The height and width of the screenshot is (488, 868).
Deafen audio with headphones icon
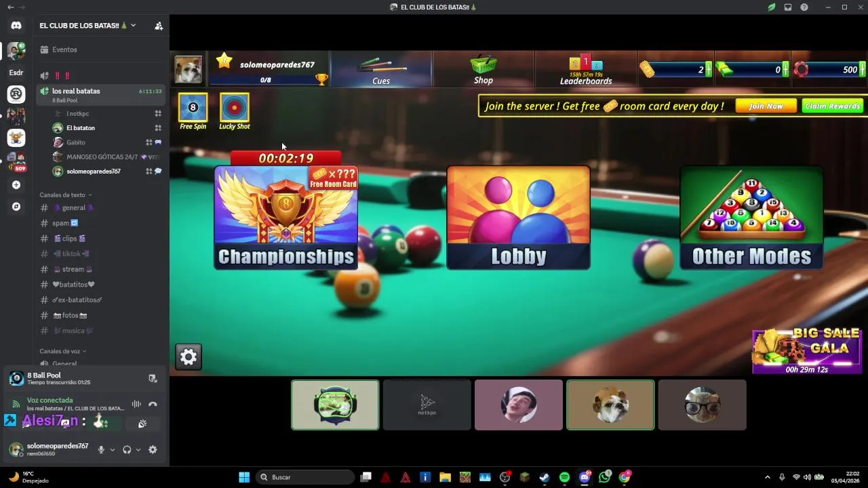tap(127, 449)
